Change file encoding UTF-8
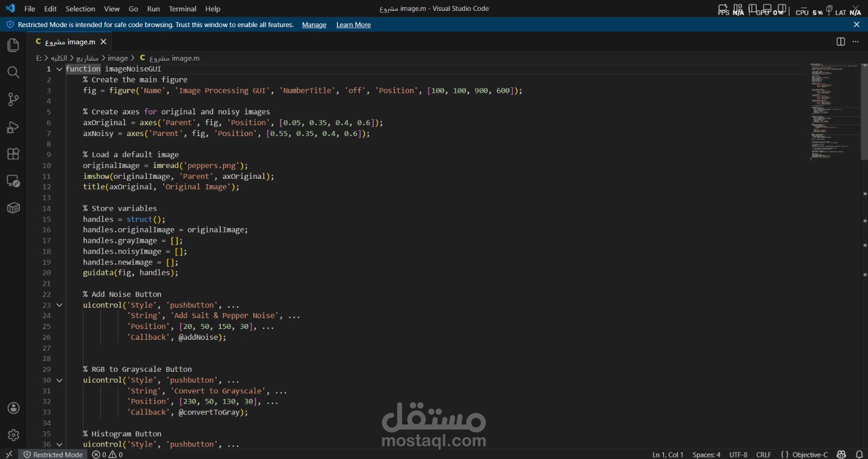868x459 pixels. (738, 454)
